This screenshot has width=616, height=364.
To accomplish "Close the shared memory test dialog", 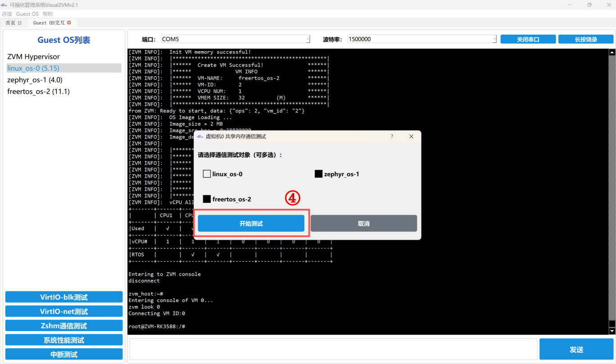I will [411, 136].
